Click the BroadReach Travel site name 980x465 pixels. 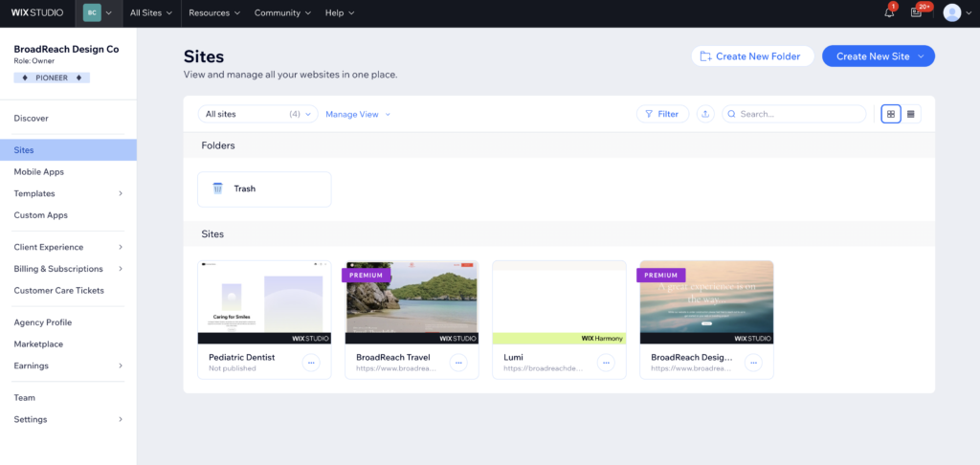click(x=393, y=358)
